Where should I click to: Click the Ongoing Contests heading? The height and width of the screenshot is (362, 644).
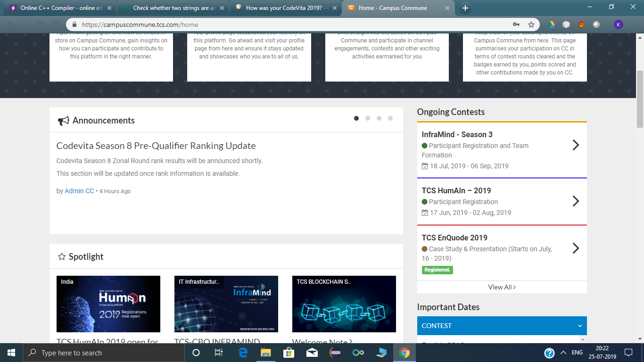click(451, 112)
